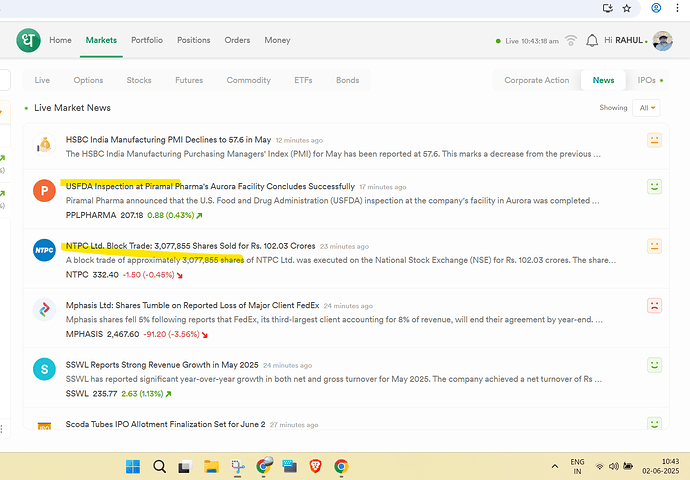Viewport: 690px width, 480px height.
Task: Open Orders page
Action: point(237,40)
